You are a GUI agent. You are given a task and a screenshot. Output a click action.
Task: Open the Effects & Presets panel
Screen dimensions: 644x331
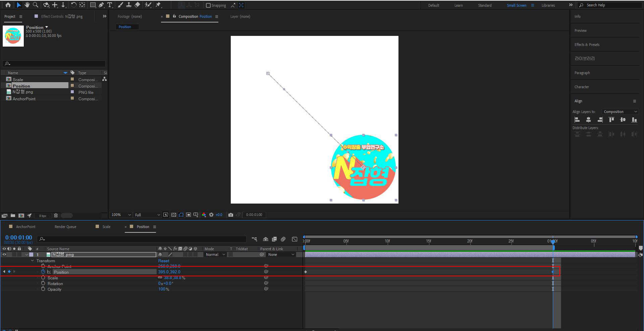587,45
